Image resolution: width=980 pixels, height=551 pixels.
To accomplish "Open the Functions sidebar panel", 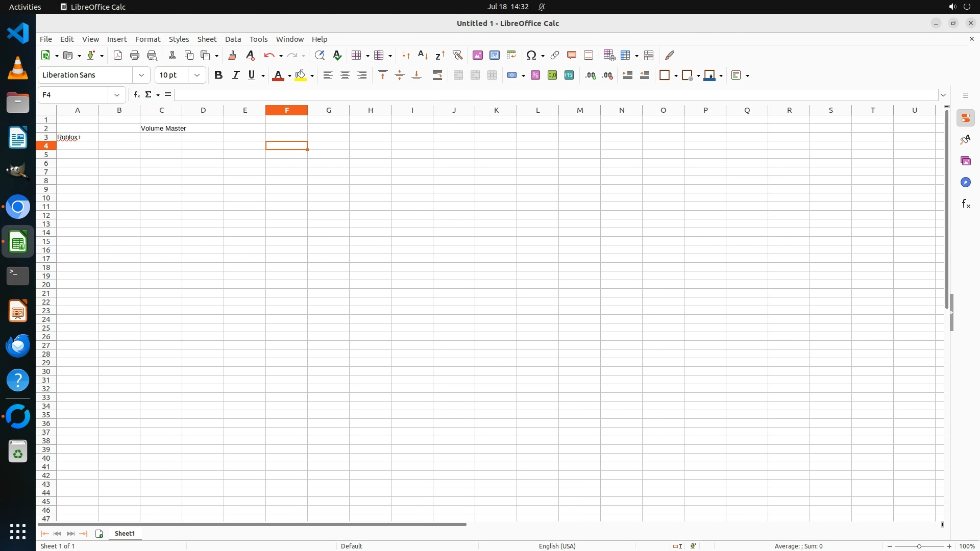I will (x=966, y=204).
